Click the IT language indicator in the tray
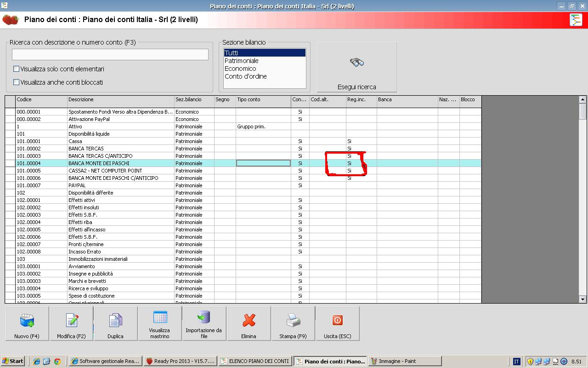 tap(516, 362)
